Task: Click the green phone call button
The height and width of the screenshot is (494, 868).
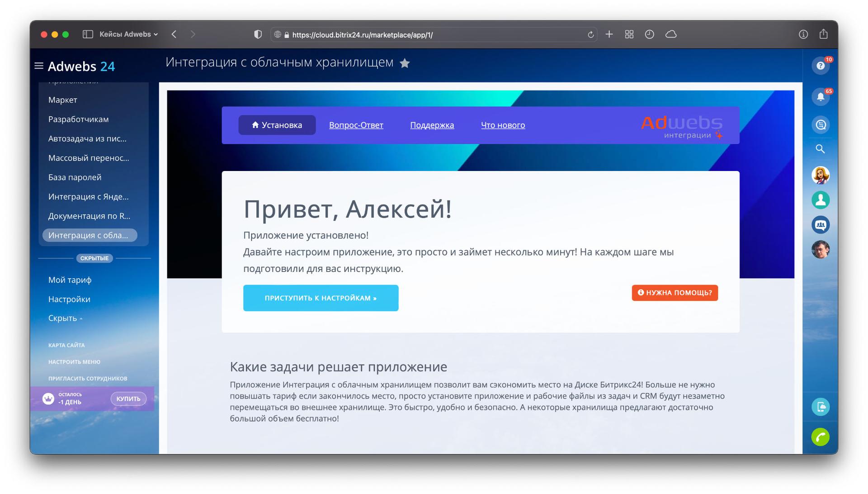Action: (820, 437)
